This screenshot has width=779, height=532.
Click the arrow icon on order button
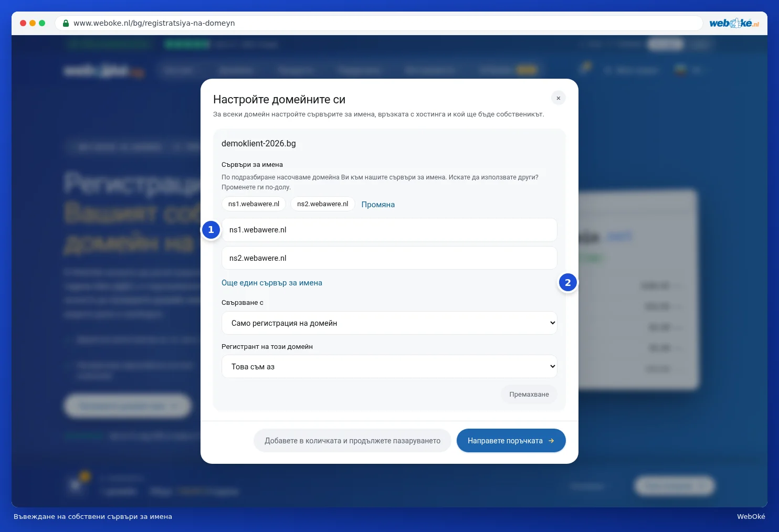click(551, 441)
